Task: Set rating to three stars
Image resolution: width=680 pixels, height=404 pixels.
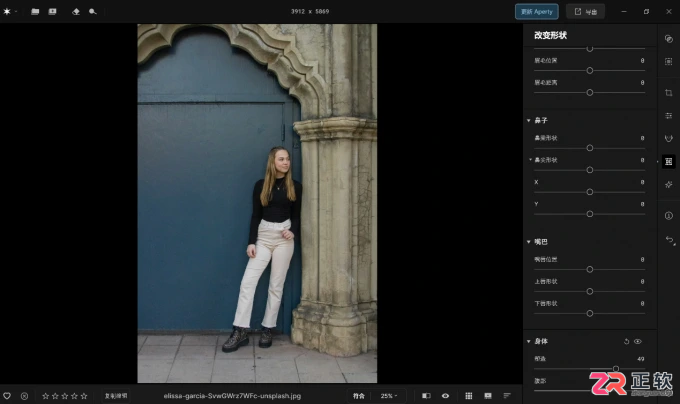Action: (65, 396)
